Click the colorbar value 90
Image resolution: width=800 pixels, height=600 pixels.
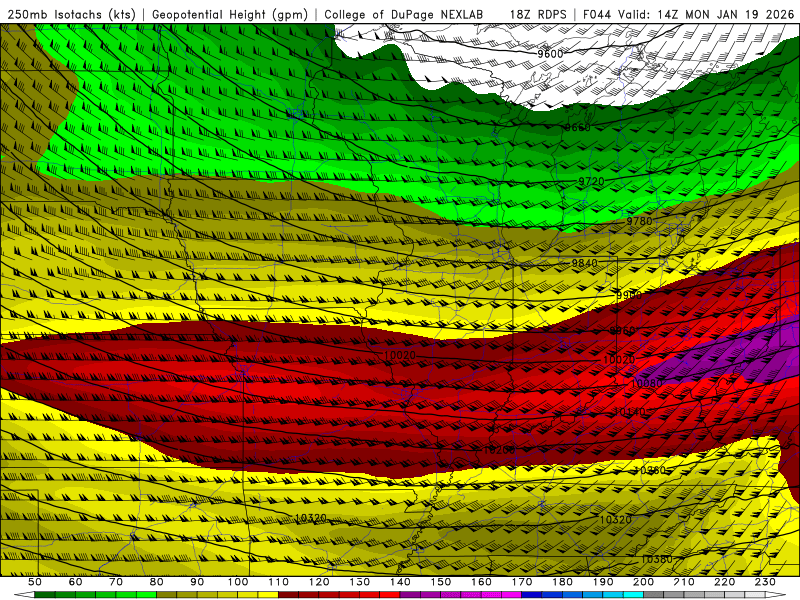coord(197,582)
